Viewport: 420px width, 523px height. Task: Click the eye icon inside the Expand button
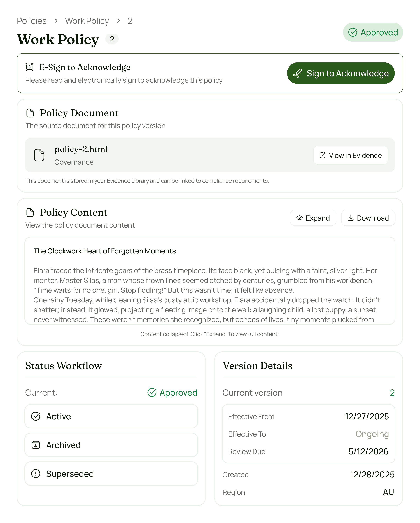tap(300, 218)
